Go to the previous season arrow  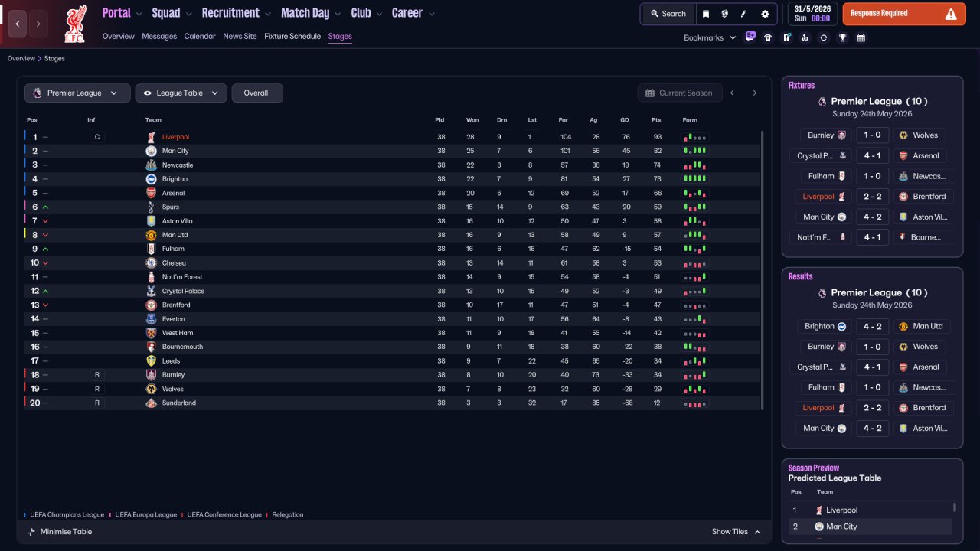click(x=733, y=93)
